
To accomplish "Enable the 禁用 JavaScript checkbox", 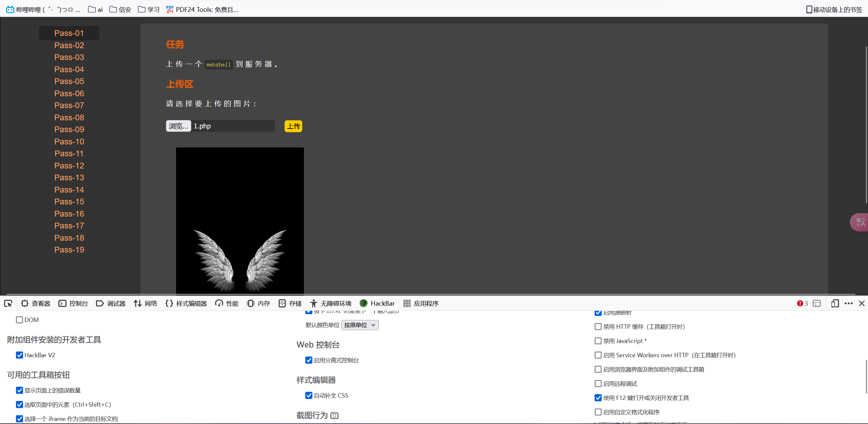I will [x=598, y=341].
